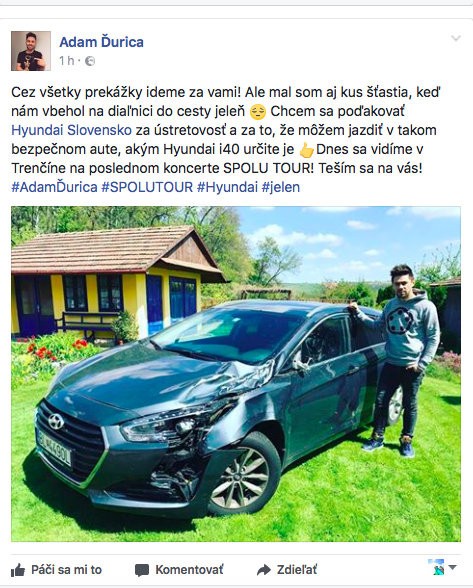This screenshot has height=588, width=473.
Task: Click the public globe privacy icon
Action: [90, 61]
